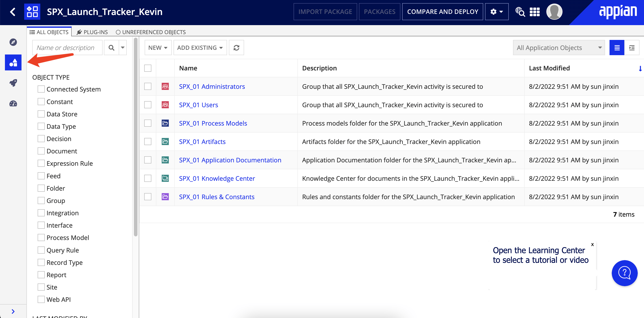Click the SPX_01 Rules & Constants folder icon
The height and width of the screenshot is (318, 644).
(x=165, y=197)
